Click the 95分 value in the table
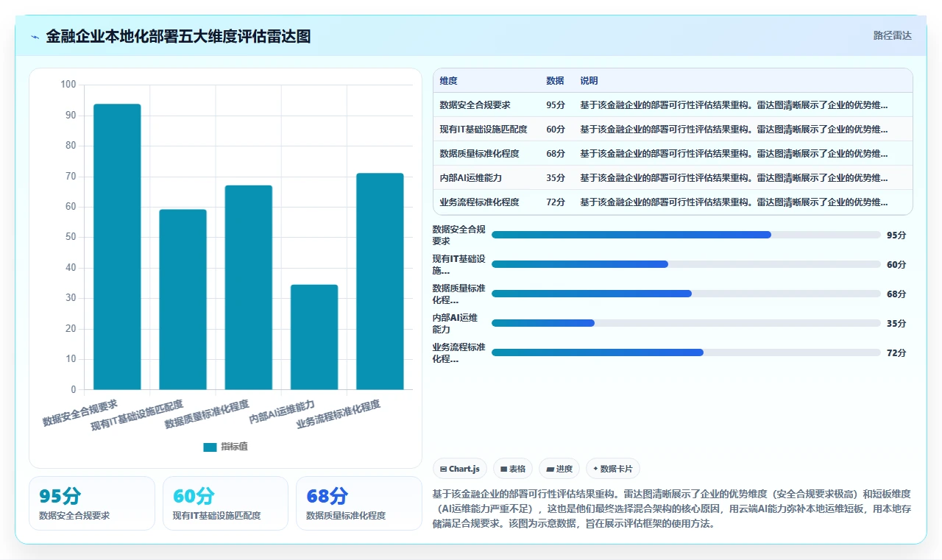 [x=556, y=104]
